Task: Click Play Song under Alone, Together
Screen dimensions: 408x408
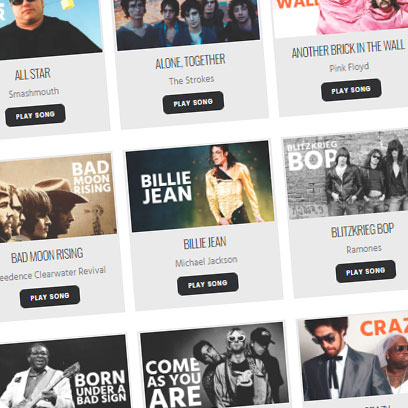Action: point(193,102)
